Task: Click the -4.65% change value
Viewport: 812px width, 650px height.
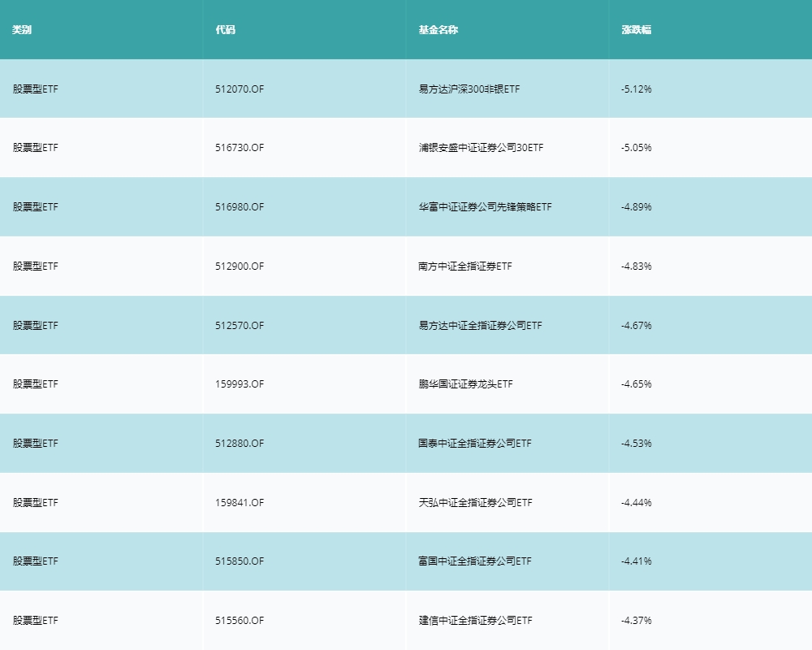Action: click(637, 384)
